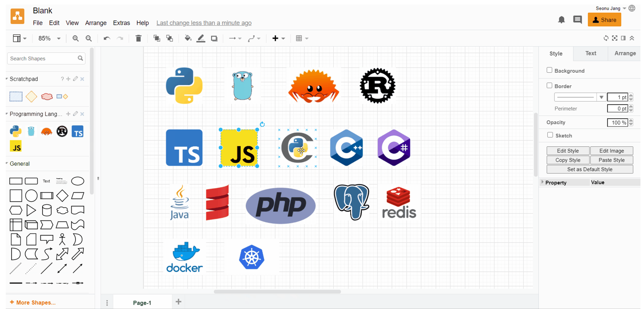
Task: Choose the cloud shape in Scratchpad
Action: tap(47, 96)
